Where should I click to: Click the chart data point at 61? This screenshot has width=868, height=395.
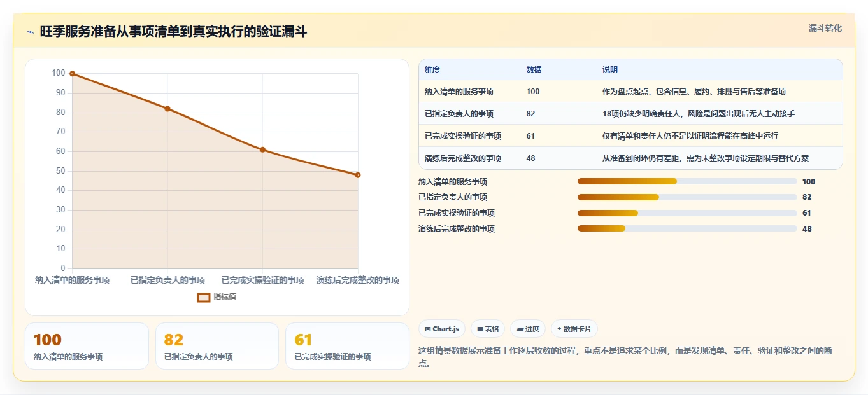click(262, 149)
